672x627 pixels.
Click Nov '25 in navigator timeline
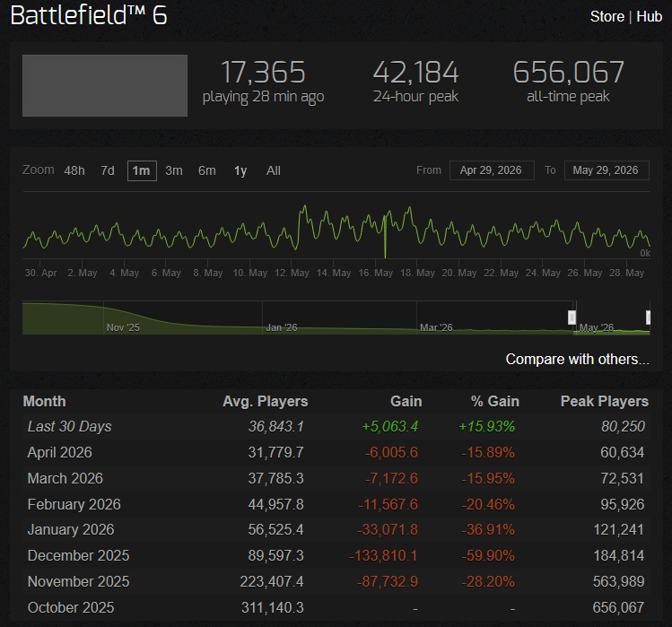pos(123,327)
